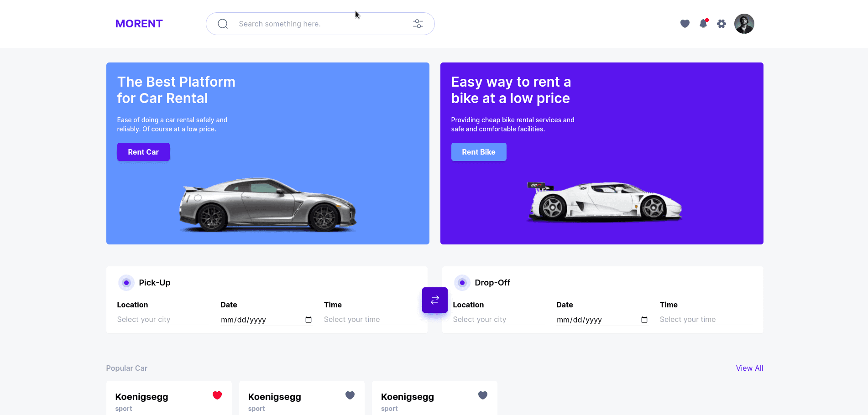Click the search magnifier icon
The width and height of the screenshot is (868, 415).
[x=223, y=24]
